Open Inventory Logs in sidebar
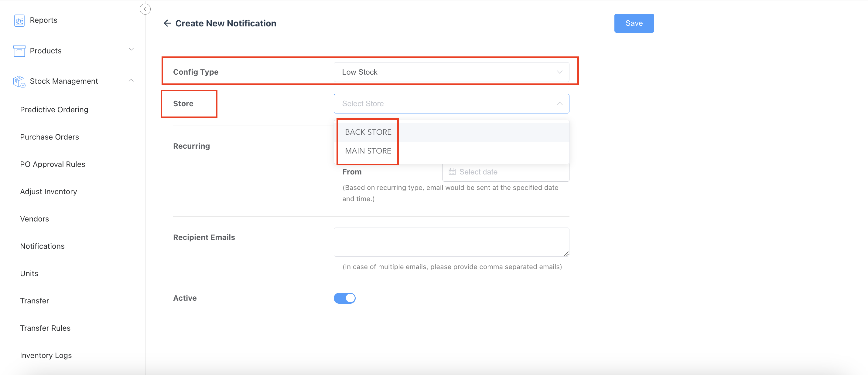The width and height of the screenshot is (868, 375). point(46,355)
